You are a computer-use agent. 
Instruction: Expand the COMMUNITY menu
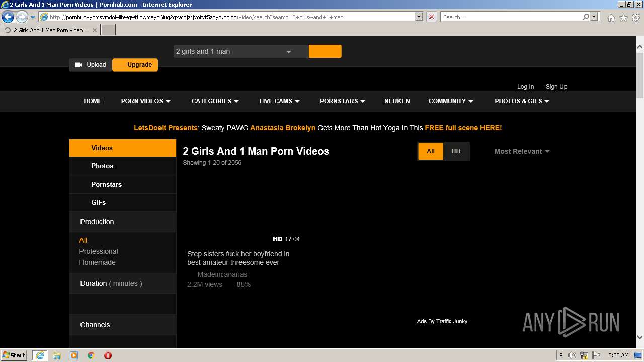451,101
